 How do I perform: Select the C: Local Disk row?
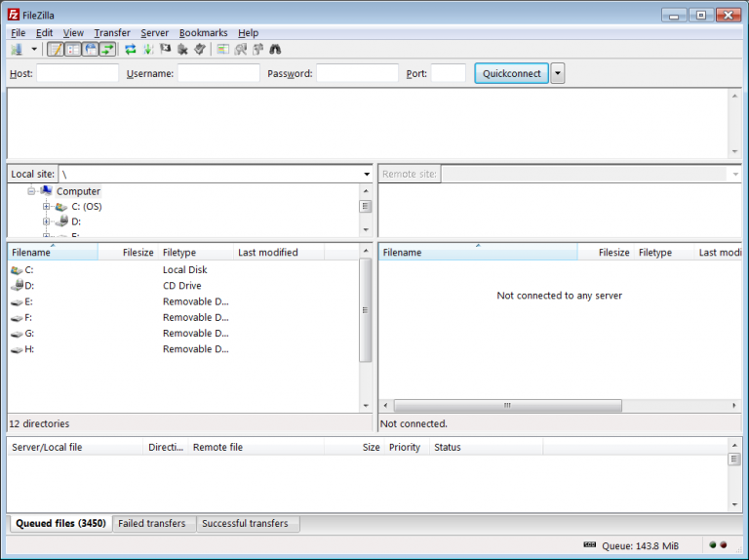[183, 269]
